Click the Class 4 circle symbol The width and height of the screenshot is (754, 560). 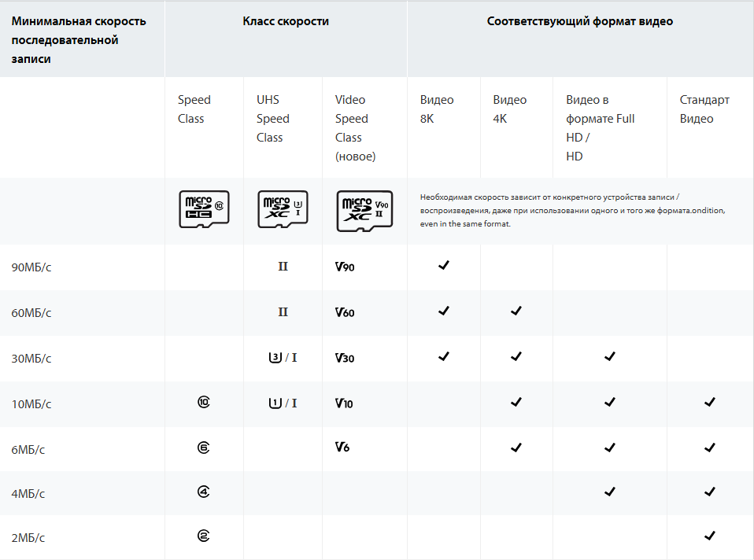204,492
